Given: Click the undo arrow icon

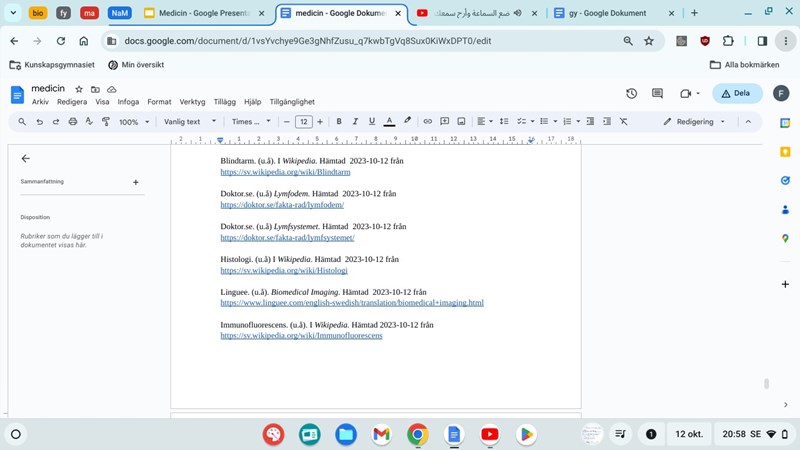Looking at the screenshot, I should click(x=39, y=122).
